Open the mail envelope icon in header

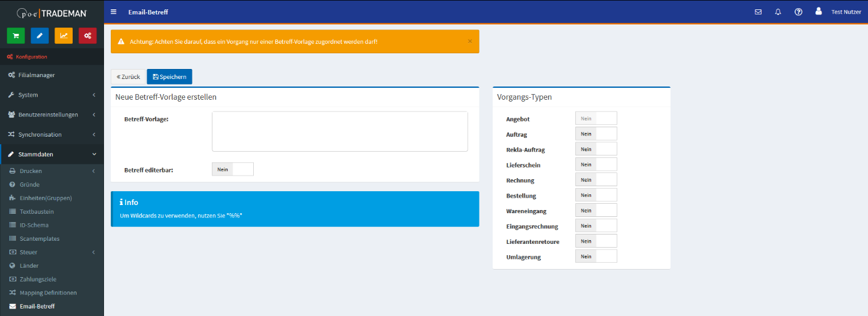click(758, 12)
